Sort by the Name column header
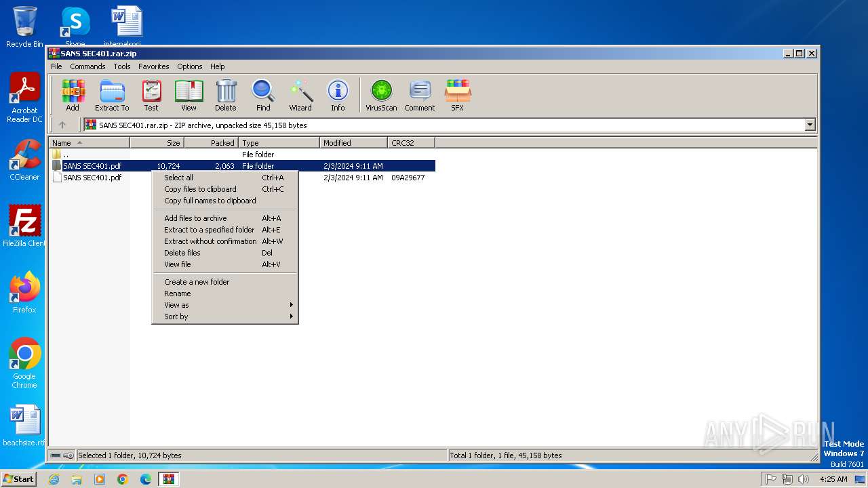 [x=89, y=143]
